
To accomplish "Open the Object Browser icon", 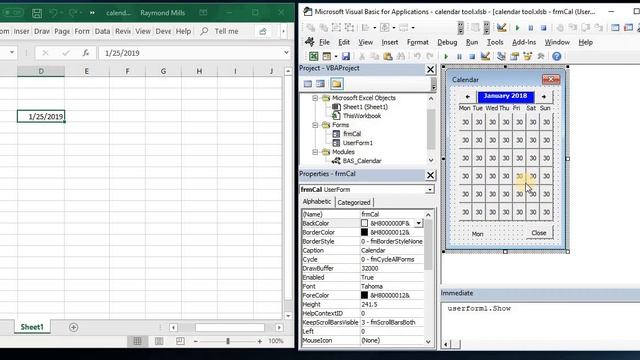I will pos(527,56).
